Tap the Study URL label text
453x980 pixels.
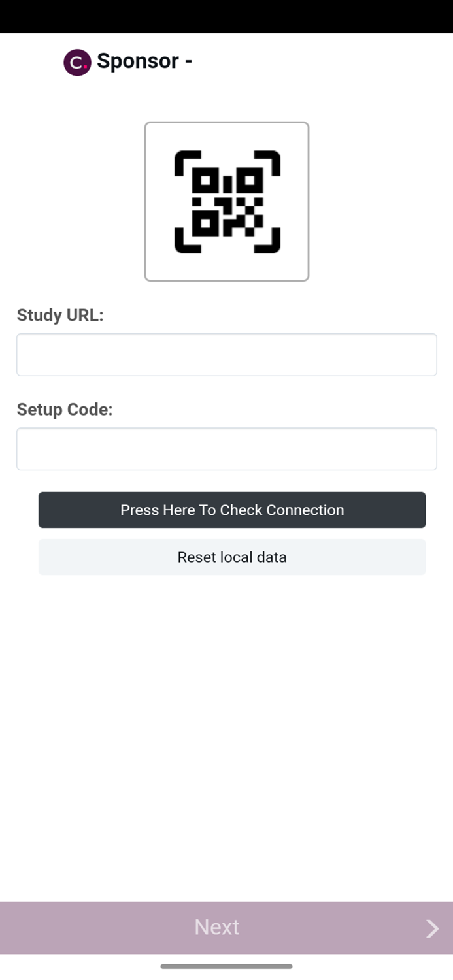60,315
